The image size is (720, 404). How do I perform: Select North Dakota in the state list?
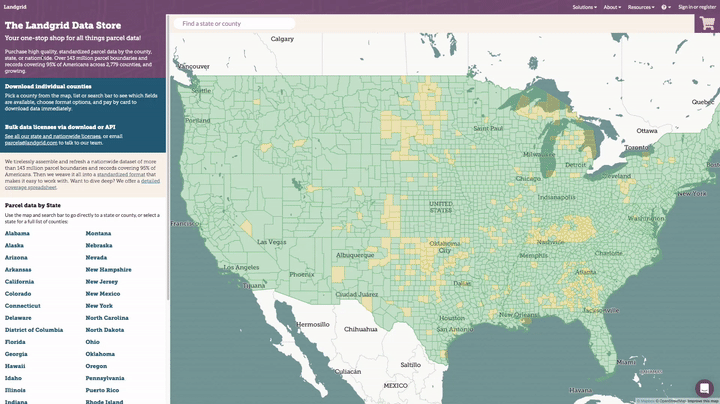tap(105, 330)
